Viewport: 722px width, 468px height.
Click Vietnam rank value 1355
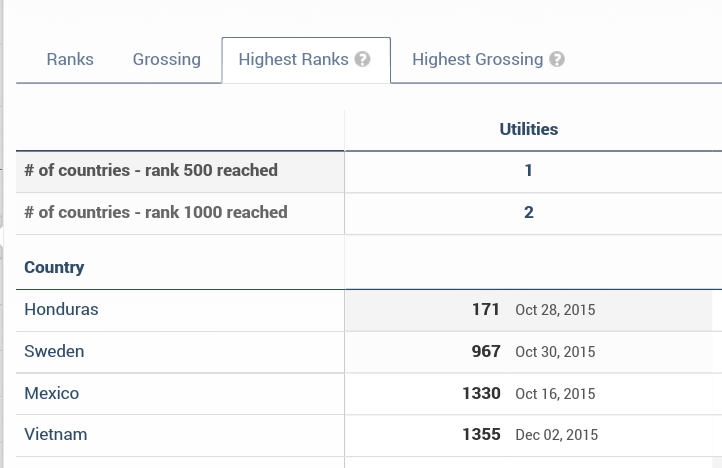[481, 435]
